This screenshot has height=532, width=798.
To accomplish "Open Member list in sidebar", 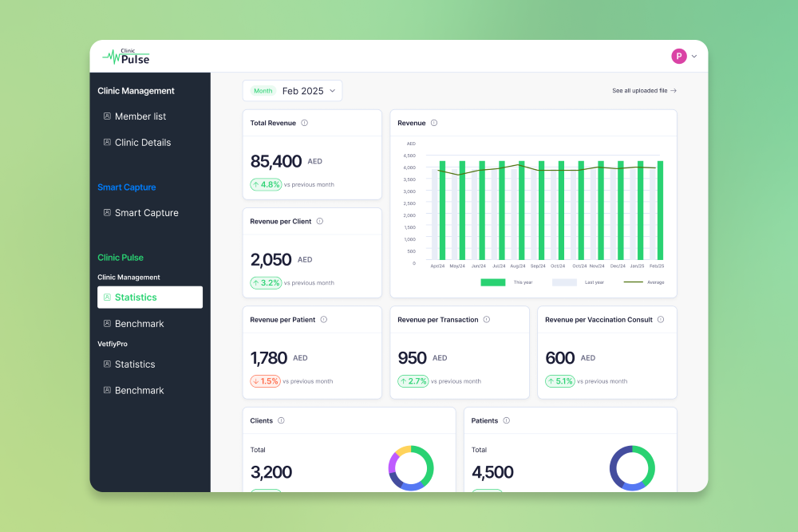I will point(140,116).
